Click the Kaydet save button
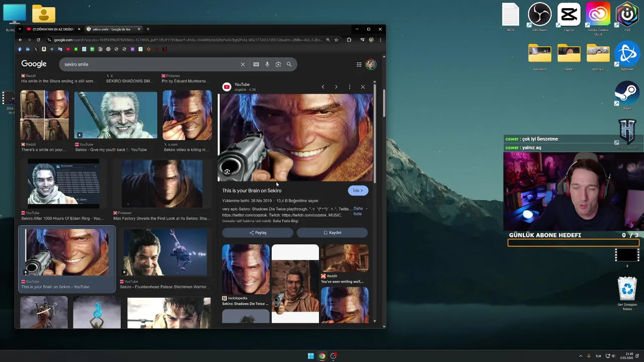 pyautogui.click(x=332, y=233)
